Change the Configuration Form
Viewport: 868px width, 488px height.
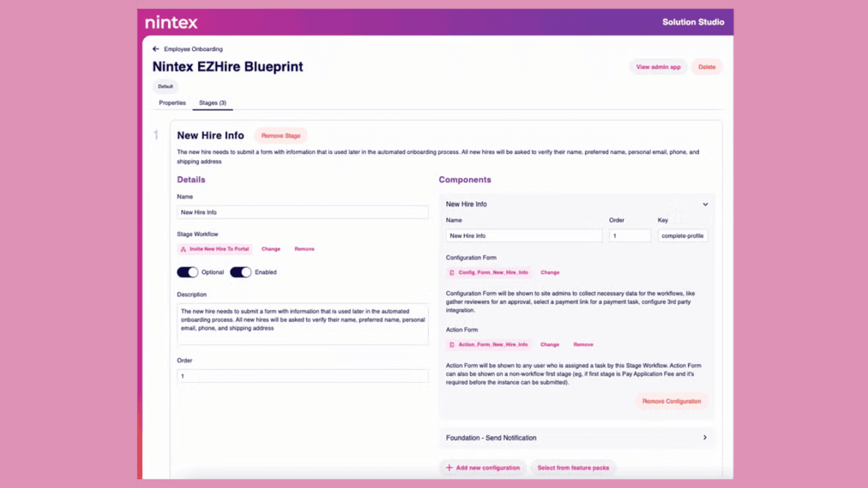pos(550,273)
